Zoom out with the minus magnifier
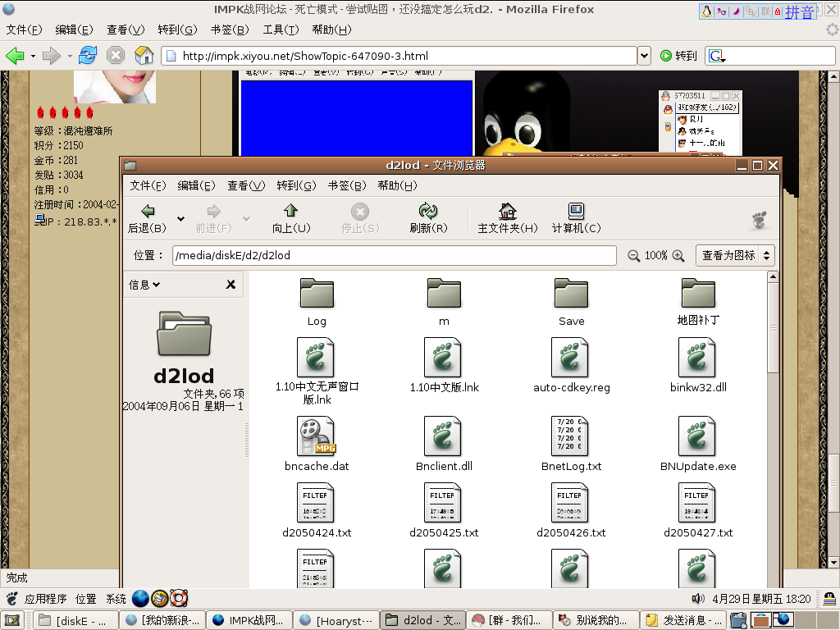 tap(633, 256)
